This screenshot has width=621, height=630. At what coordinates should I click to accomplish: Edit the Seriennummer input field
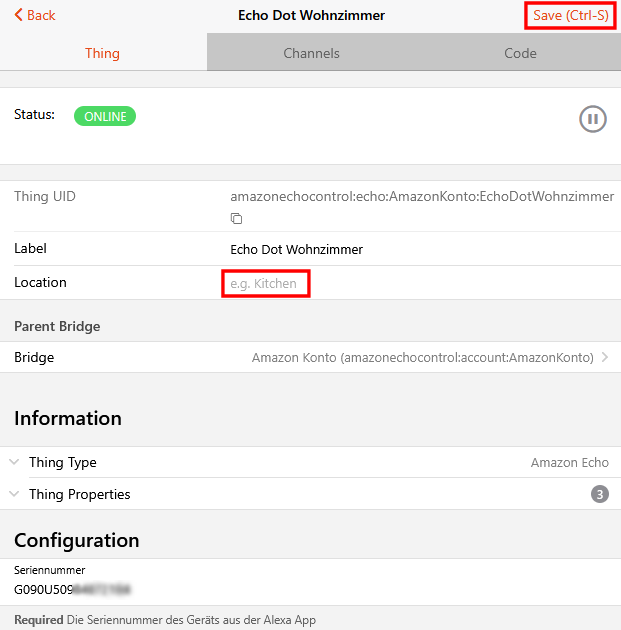click(310, 589)
